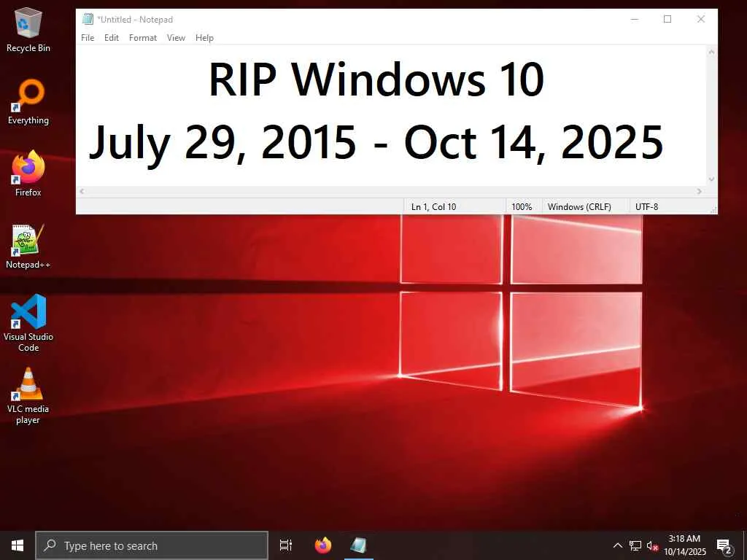Maximize the Notepad window
Screen dimensions: 747x560
pyautogui.click(x=667, y=19)
